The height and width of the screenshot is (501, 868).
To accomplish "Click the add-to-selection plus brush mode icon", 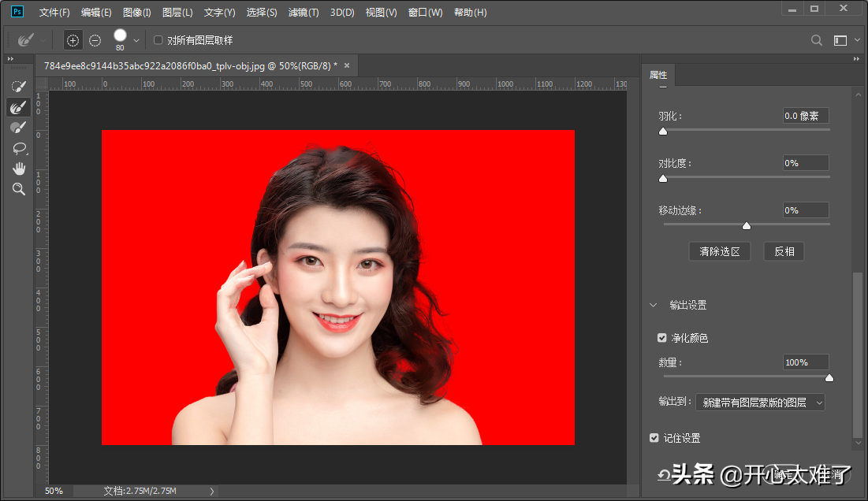I will click(73, 40).
